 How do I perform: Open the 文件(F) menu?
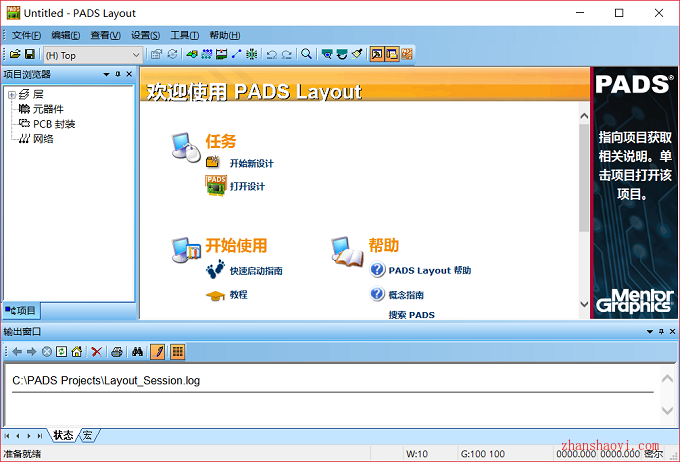(x=26, y=35)
